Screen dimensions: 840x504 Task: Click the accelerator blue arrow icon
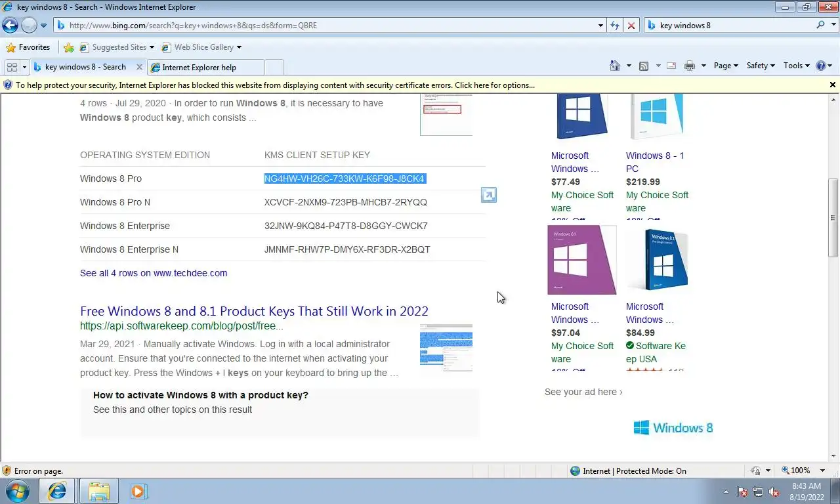pos(489,195)
